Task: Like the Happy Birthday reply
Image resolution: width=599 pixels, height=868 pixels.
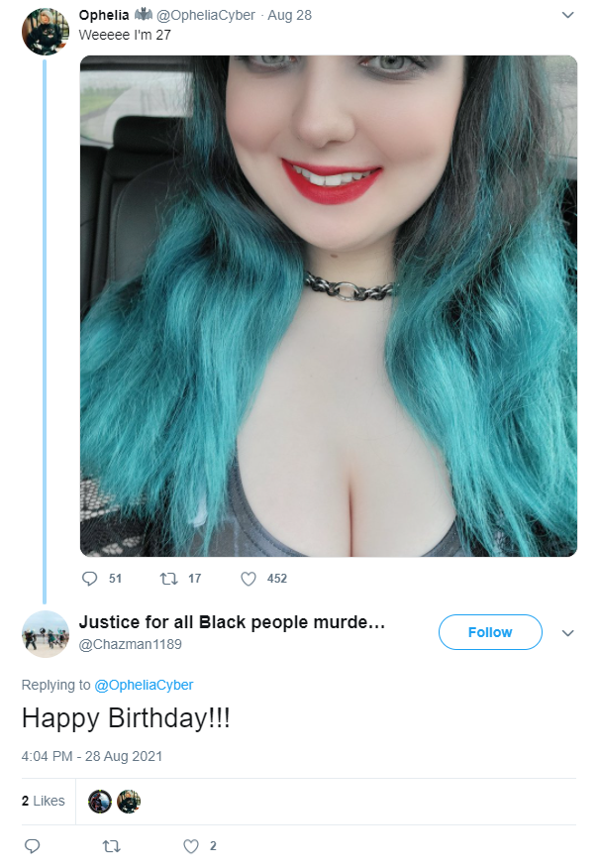Action: 191,846
